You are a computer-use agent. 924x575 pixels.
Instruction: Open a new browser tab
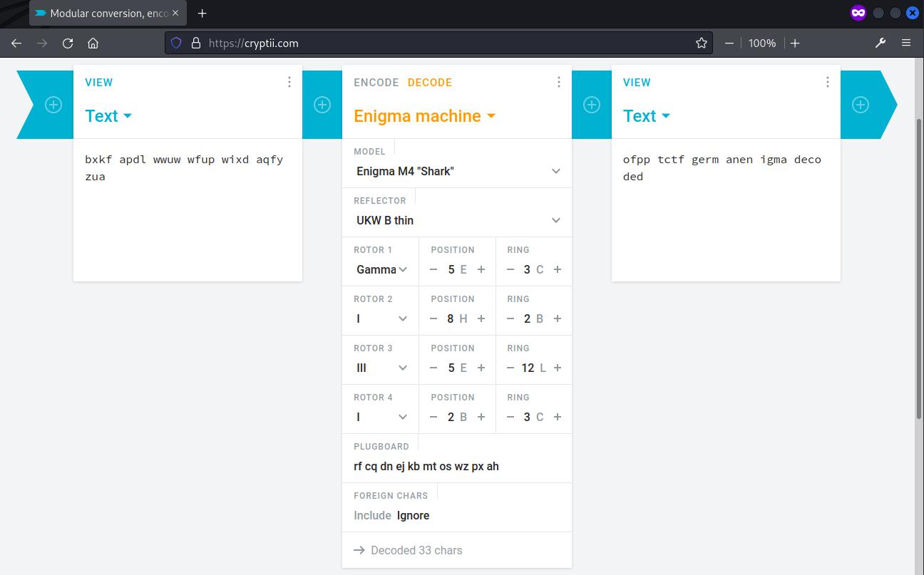(202, 13)
